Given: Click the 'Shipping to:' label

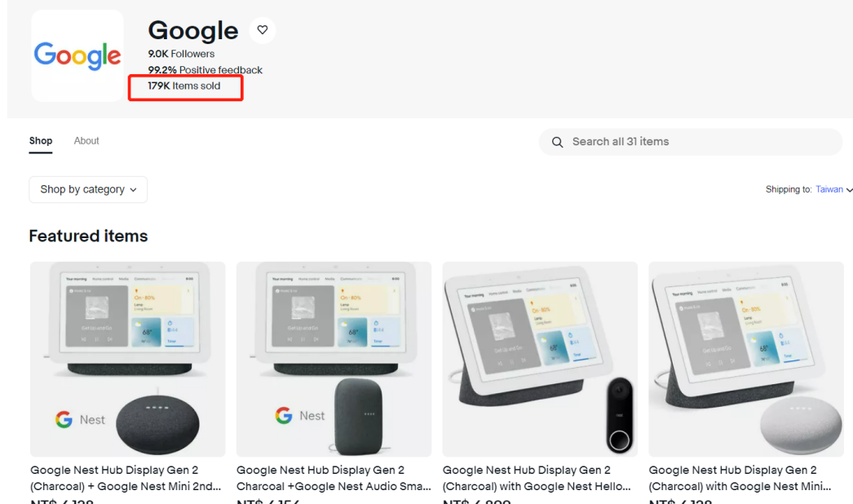Looking at the screenshot, I should pyautogui.click(x=789, y=189).
